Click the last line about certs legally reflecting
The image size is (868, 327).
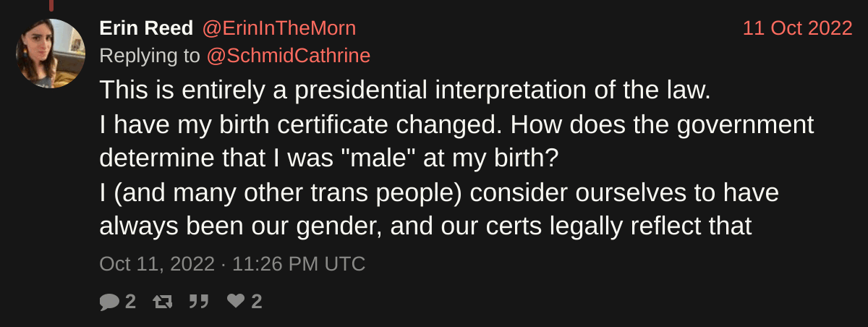[x=425, y=226]
